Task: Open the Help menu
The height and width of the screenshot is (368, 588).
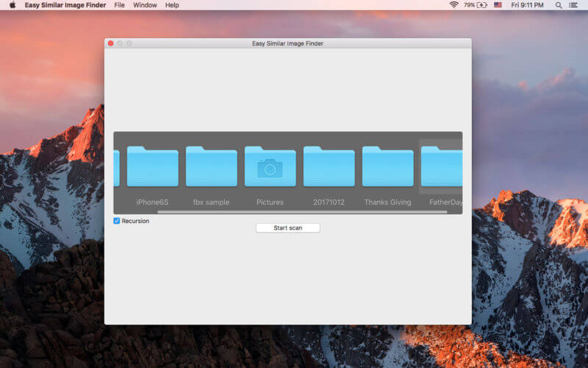Action: coord(172,5)
